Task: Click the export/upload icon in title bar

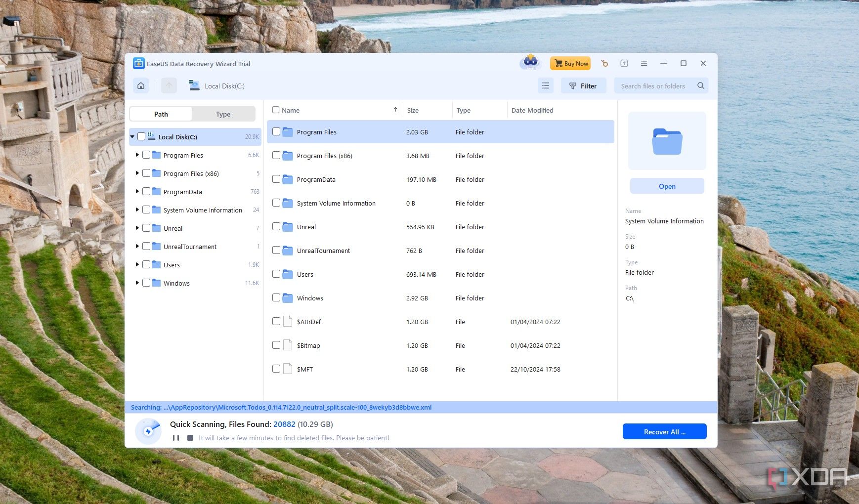Action: point(624,63)
